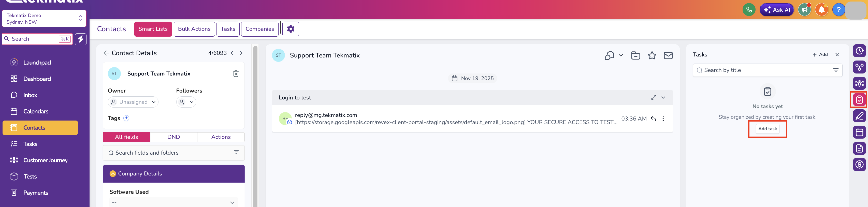Reply to the email with arrow icon
Image resolution: width=868 pixels, height=207 pixels.
pyautogui.click(x=653, y=119)
